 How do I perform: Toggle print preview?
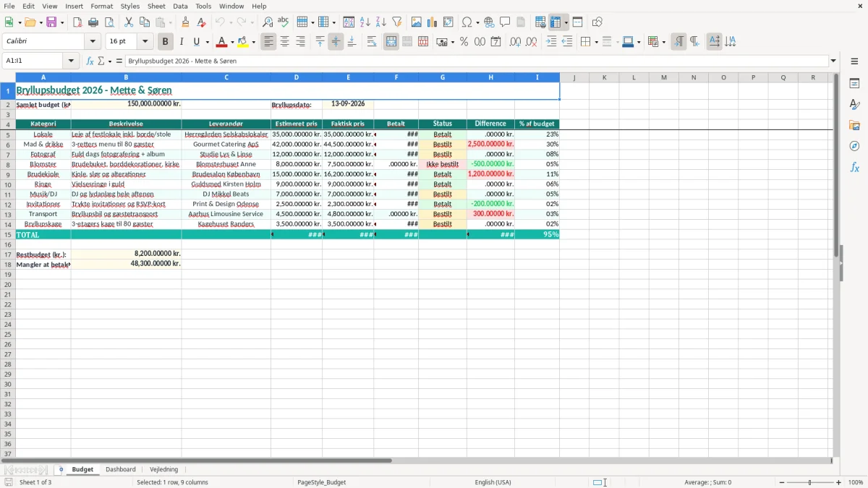pos(109,22)
